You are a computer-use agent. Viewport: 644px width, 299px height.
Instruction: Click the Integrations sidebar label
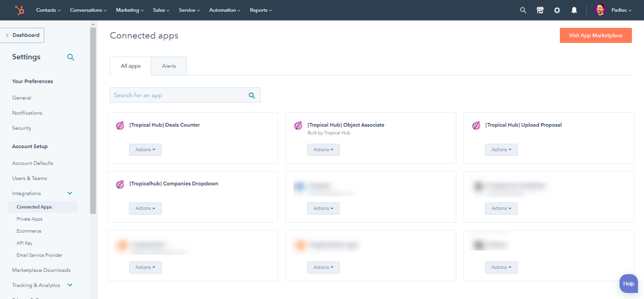coord(26,193)
